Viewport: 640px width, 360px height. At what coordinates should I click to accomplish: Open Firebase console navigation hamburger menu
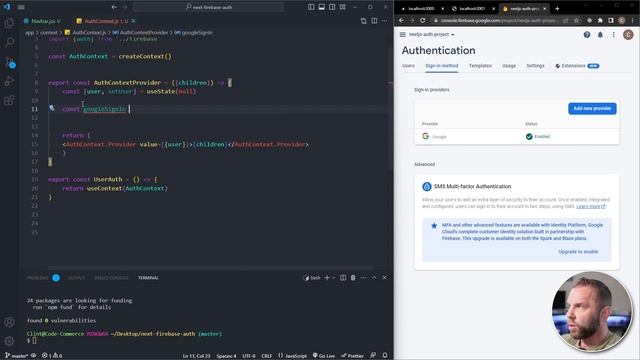(x=402, y=35)
